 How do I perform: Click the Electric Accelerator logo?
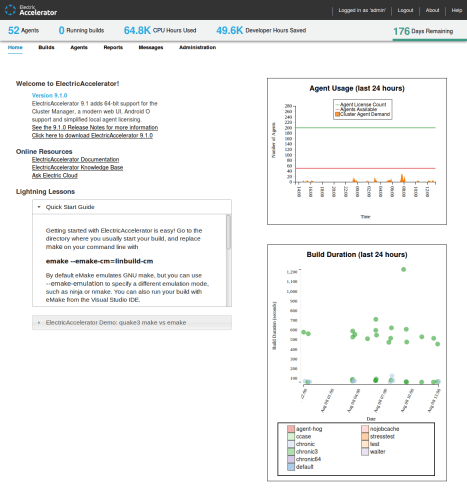(31, 10)
